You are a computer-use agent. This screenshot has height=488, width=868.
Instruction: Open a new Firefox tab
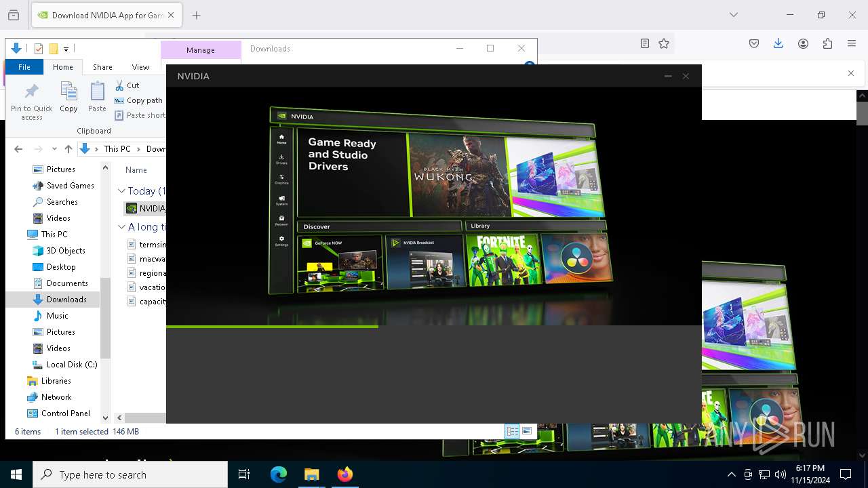coord(197,15)
